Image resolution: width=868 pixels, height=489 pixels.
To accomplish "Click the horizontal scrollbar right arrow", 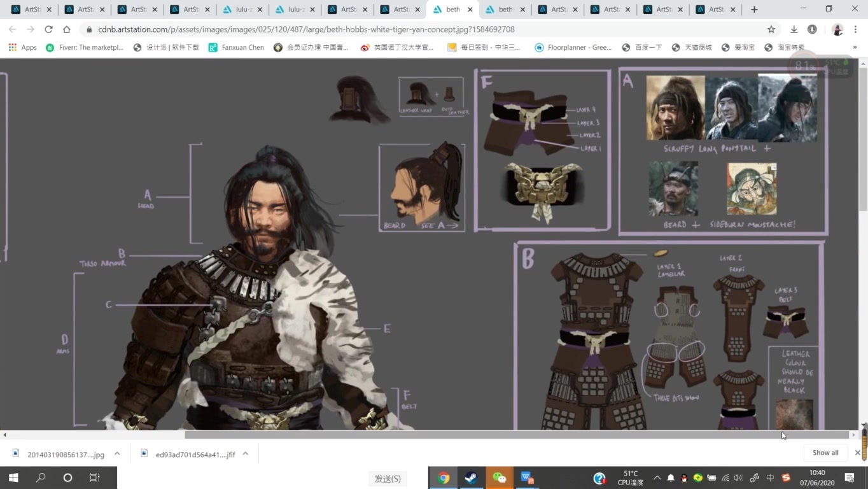I will pos(853,435).
